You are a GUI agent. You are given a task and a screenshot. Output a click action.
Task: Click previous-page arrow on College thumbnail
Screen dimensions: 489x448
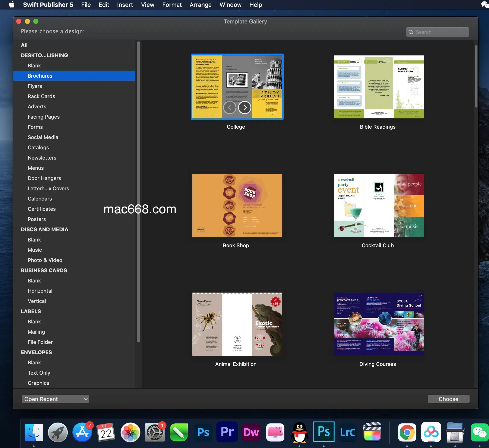[x=230, y=107]
